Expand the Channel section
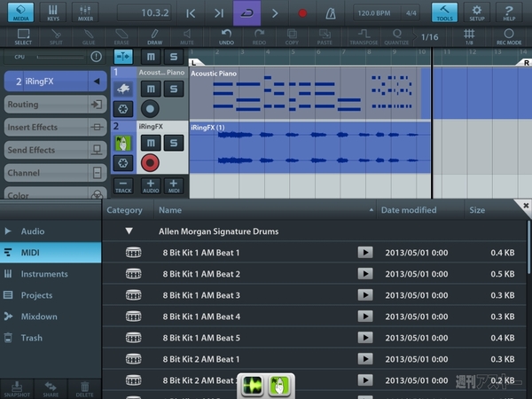Screen dimensions: 532x399 tap(55, 173)
